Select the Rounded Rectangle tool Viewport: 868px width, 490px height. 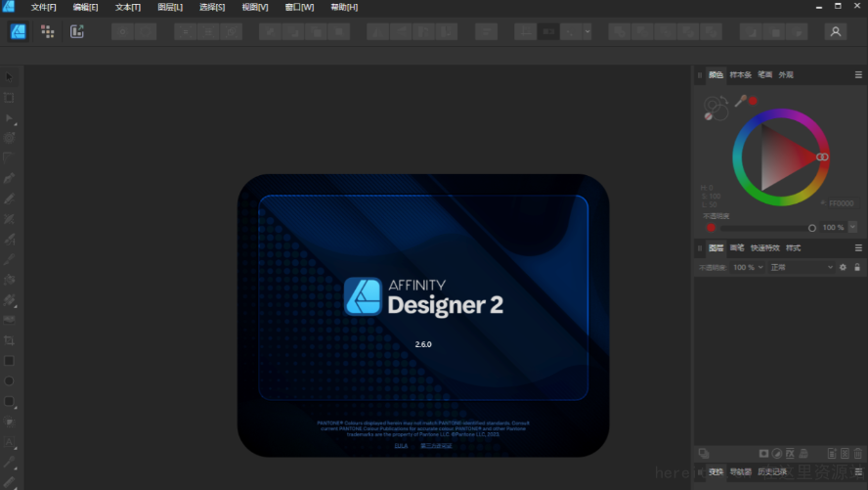(x=9, y=401)
